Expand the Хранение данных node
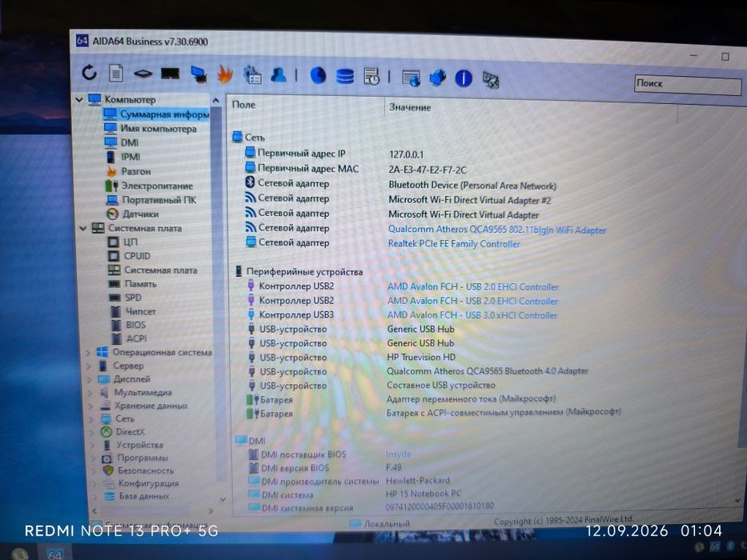The height and width of the screenshot is (560, 747). point(91,406)
